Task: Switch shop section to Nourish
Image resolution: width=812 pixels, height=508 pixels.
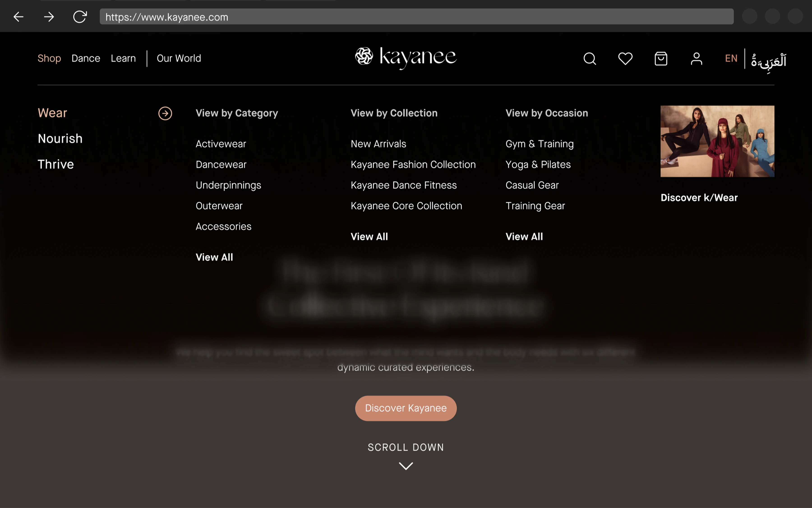Action: 60,138
